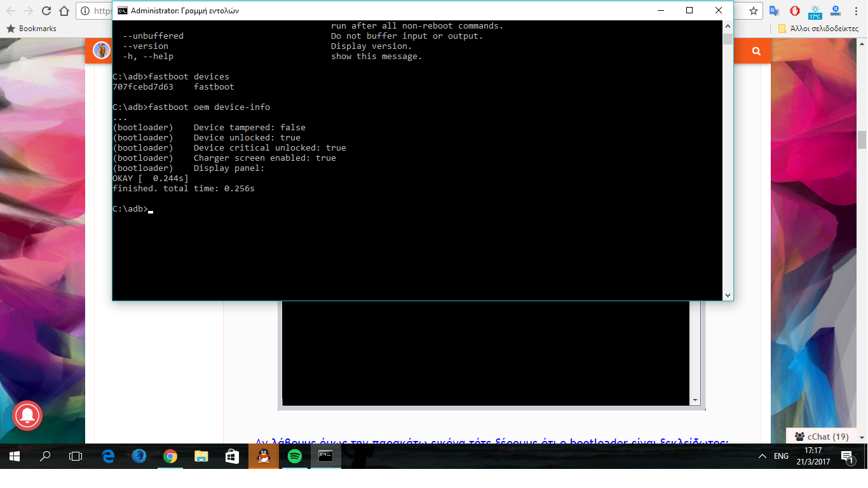
Task: Open the Windows Store taskbar icon
Action: 233,456
